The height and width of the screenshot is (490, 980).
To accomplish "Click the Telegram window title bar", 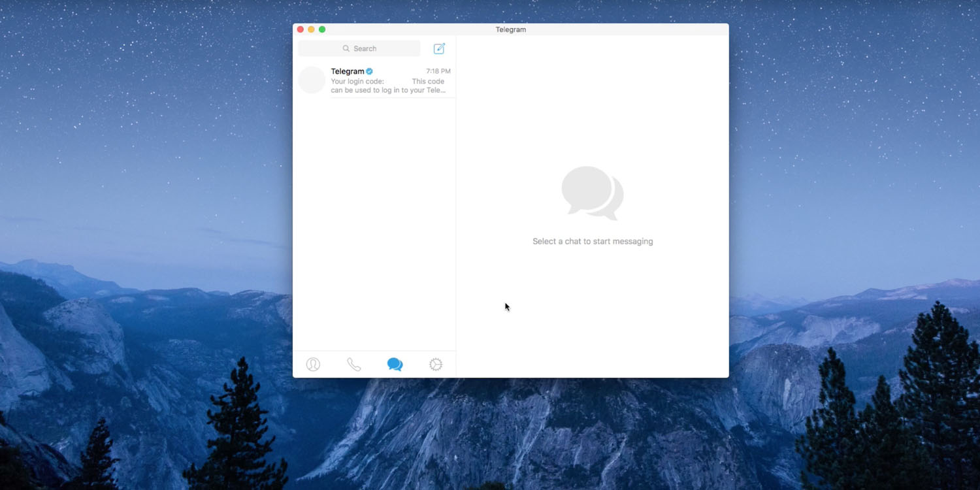I will point(510,29).
